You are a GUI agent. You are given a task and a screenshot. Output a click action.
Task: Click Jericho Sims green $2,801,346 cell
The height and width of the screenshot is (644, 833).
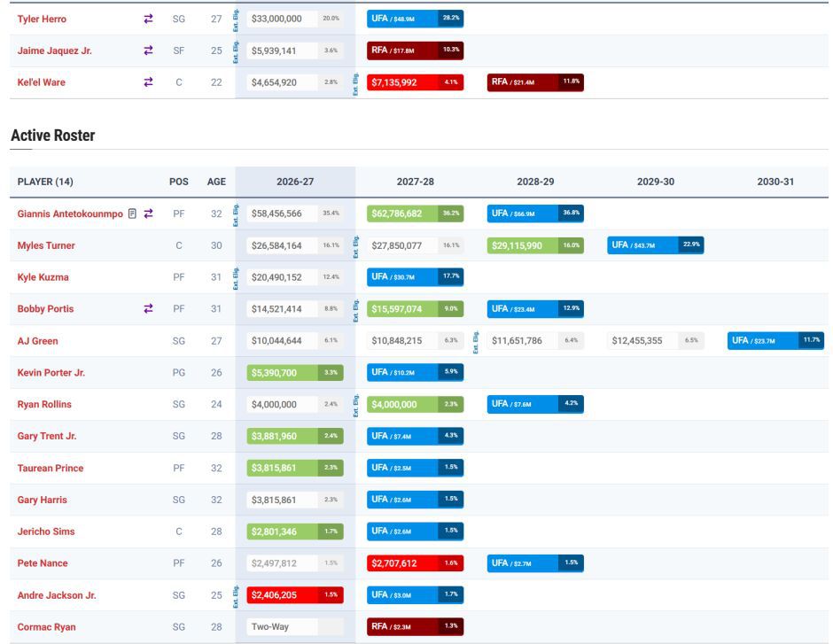[295, 531]
